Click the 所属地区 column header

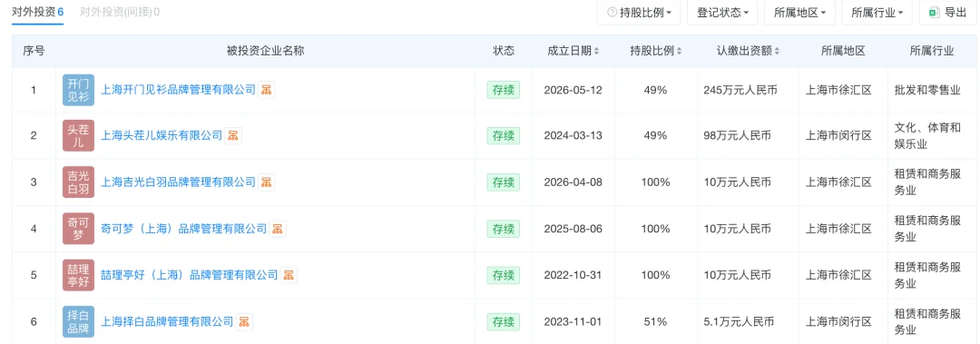tap(843, 52)
